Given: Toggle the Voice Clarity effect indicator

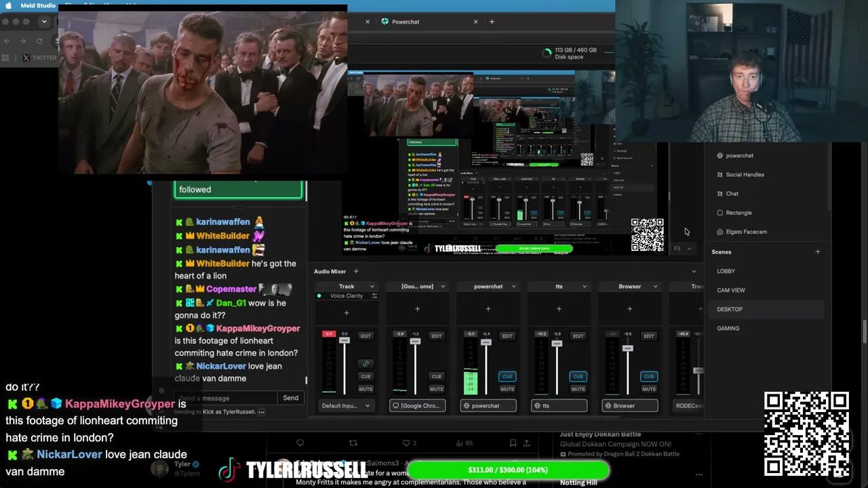Looking at the screenshot, I should [x=319, y=296].
